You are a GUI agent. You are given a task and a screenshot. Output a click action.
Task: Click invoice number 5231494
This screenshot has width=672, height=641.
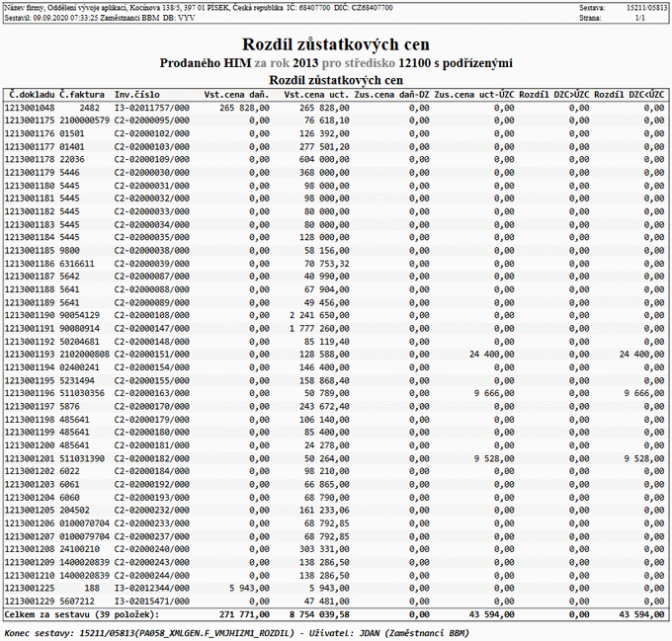tap(77, 380)
